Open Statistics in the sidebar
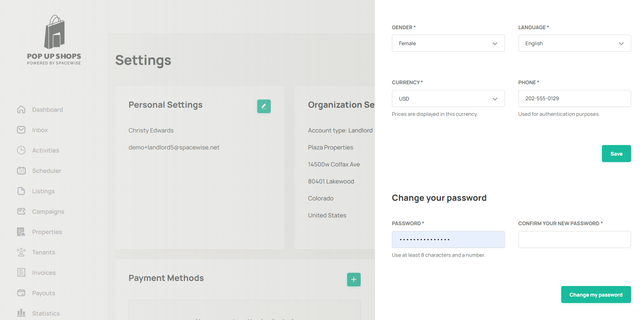The image size is (644, 320). 46,314
